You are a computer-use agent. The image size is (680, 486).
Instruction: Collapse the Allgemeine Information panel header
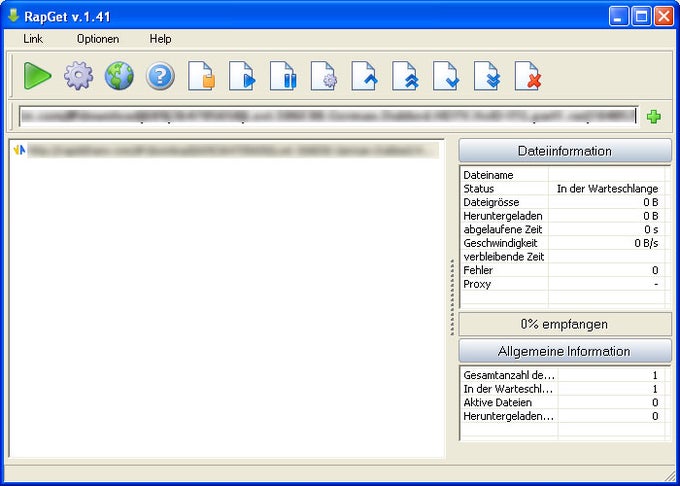[565, 351]
